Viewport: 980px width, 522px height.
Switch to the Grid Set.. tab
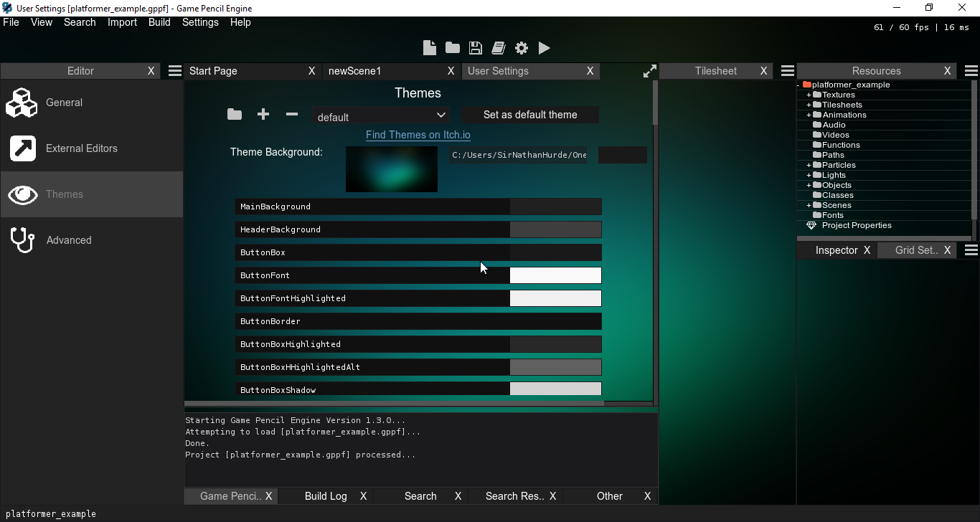[917, 250]
